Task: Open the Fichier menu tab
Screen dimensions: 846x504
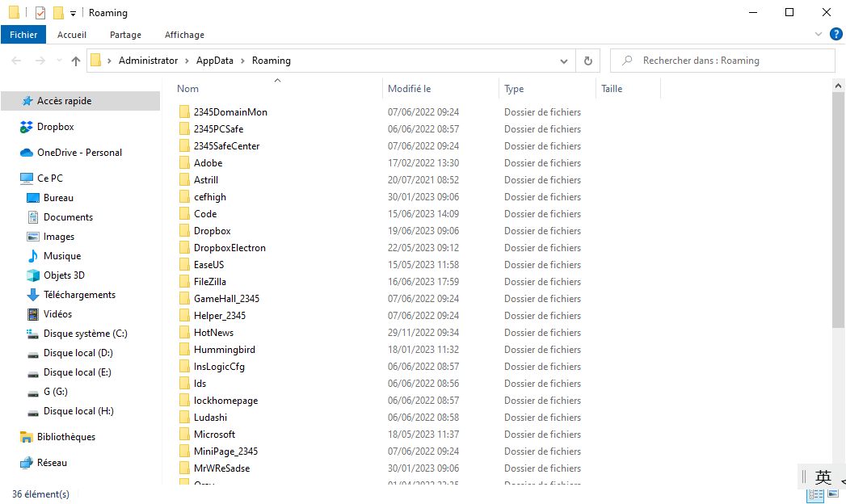Action: point(23,35)
